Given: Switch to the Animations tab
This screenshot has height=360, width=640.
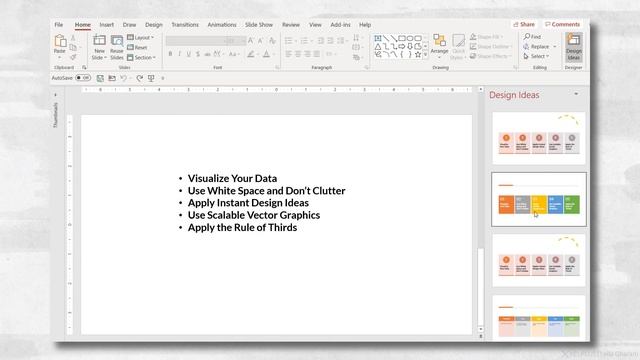Looking at the screenshot, I should point(222,25).
